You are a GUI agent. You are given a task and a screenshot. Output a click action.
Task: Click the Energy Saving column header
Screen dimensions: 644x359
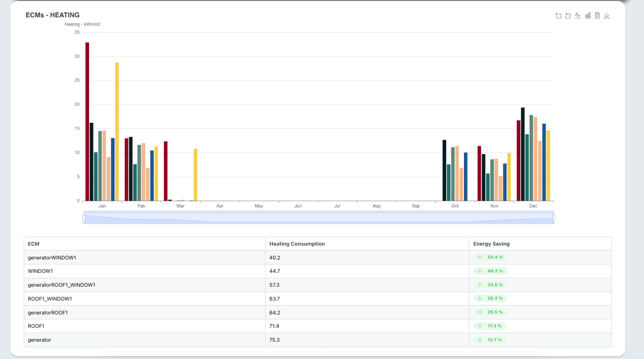pyautogui.click(x=491, y=244)
